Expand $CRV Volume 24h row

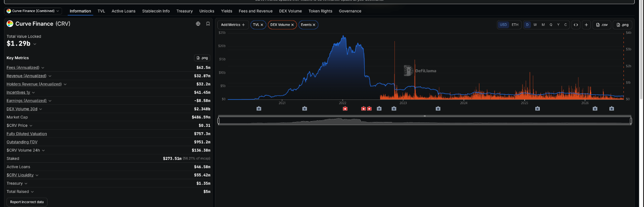[43, 150]
